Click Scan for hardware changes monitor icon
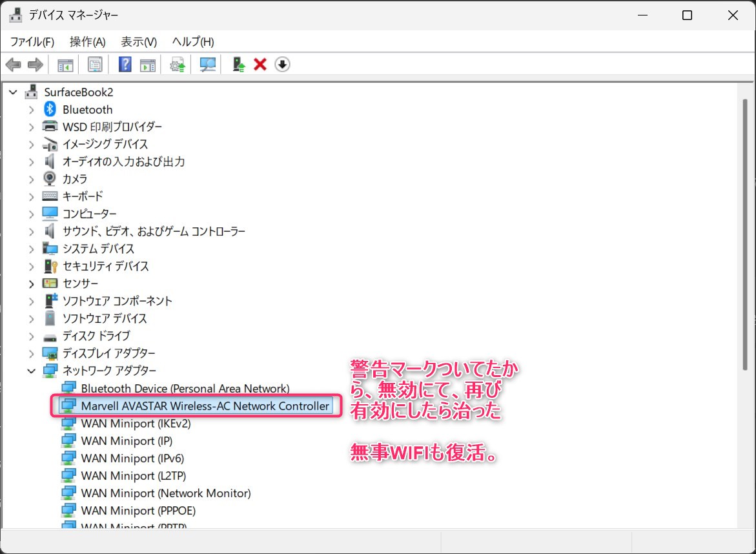Image resolution: width=756 pixels, height=554 pixels. [208, 65]
